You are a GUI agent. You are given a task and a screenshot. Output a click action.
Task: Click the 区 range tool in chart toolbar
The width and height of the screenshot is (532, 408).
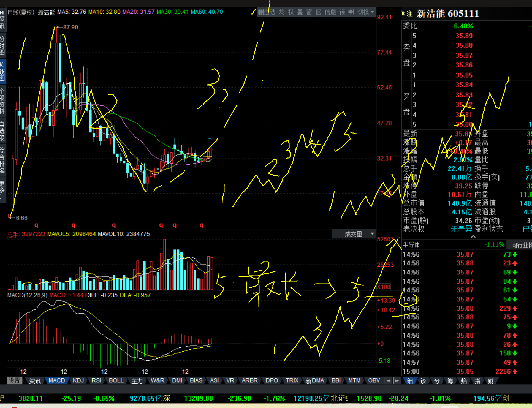pyautogui.click(x=319, y=12)
